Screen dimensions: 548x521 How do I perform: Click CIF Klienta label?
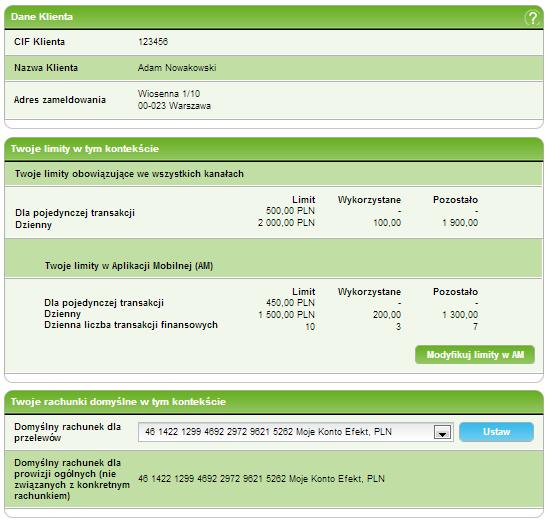(x=39, y=42)
